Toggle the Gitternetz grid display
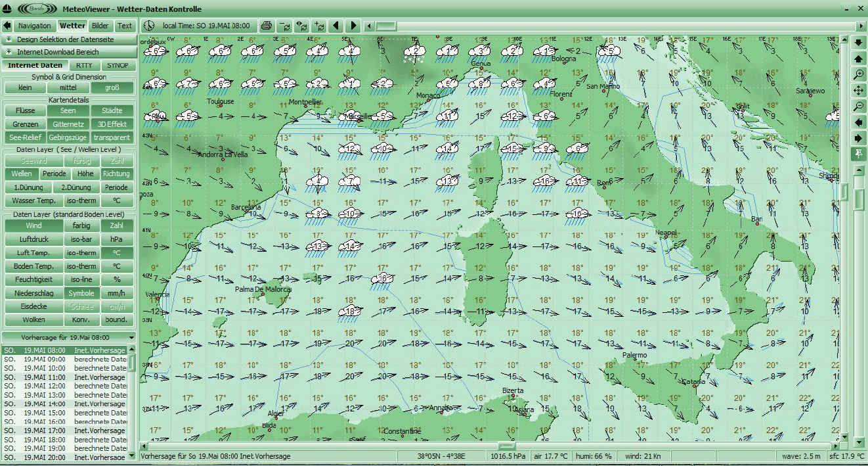This screenshot has width=868, height=466. click(68, 124)
